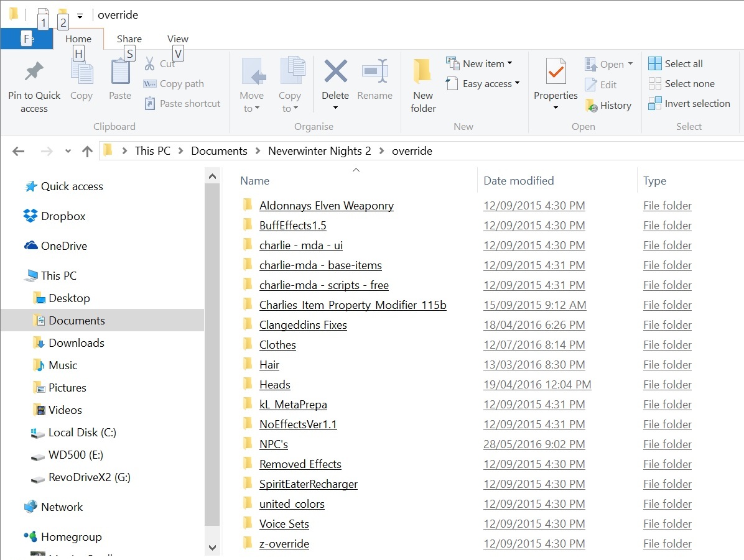Click the Cut scissors icon

point(149,63)
